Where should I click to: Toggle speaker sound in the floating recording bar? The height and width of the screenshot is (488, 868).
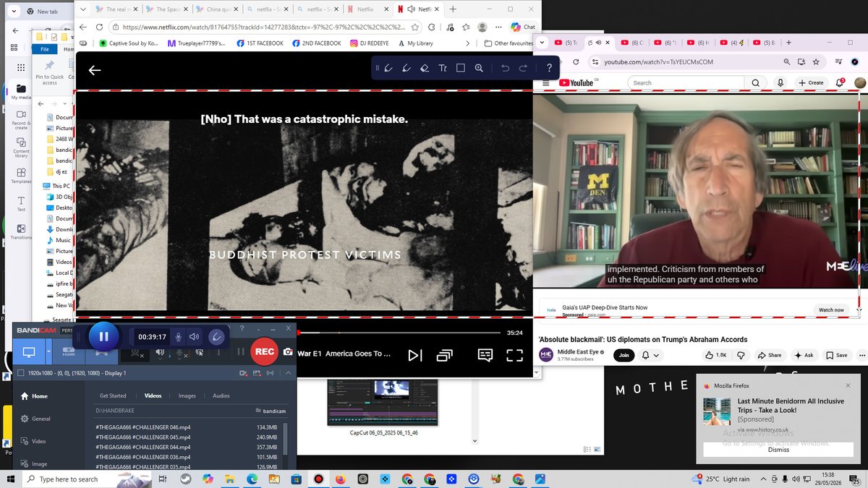pos(194,337)
